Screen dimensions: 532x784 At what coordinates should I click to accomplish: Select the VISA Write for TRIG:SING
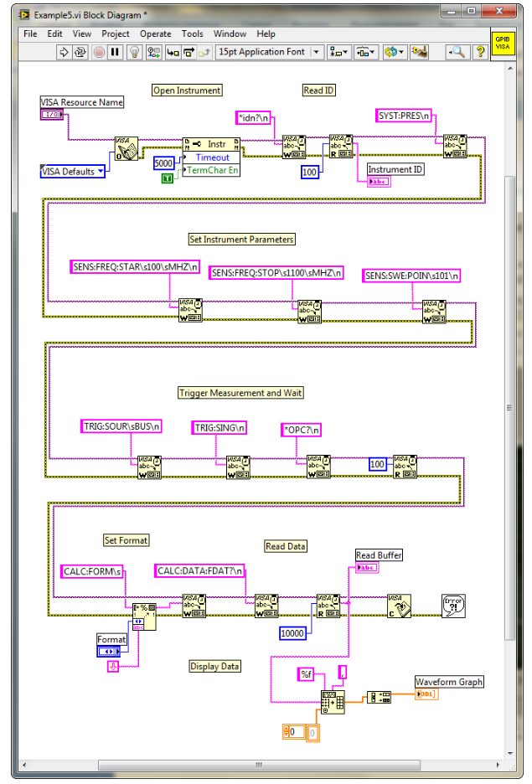pos(238,467)
